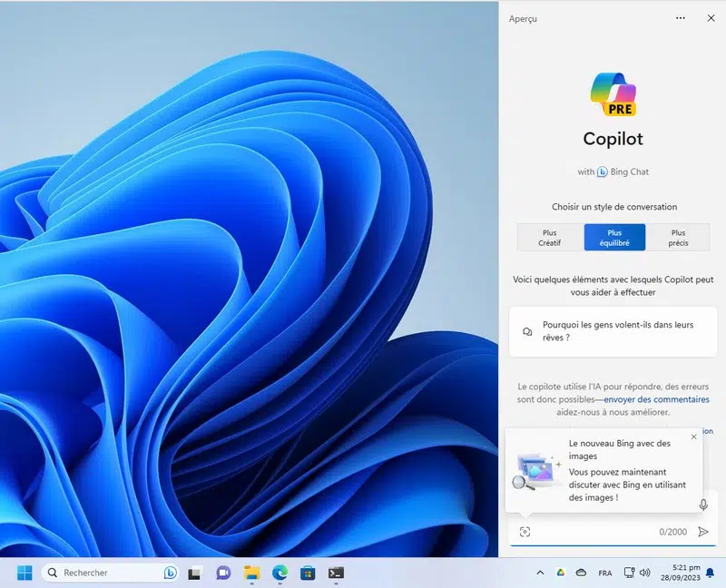Collapse the system tray hidden icons chevron

point(540,573)
